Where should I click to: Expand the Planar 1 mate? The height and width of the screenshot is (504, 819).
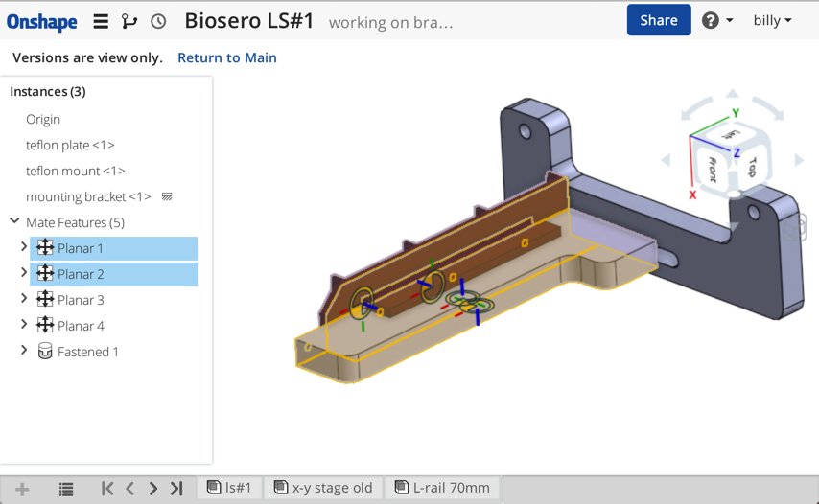pos(24,246)
